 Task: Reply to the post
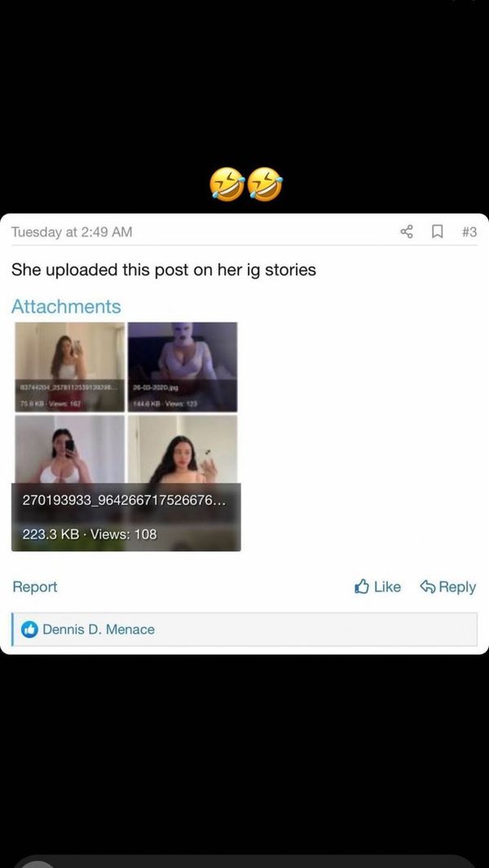(448, 587)
